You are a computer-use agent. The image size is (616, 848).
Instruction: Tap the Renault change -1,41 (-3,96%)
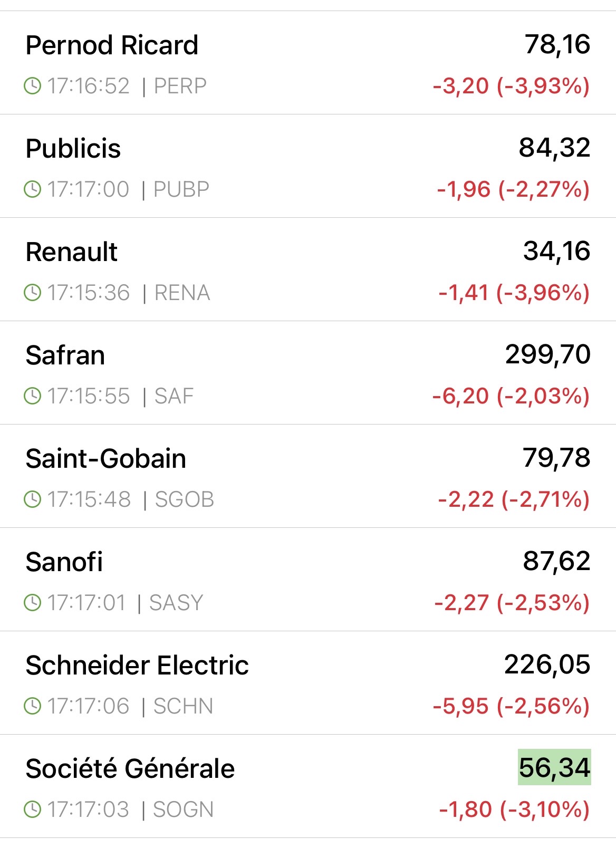(514, 292)
